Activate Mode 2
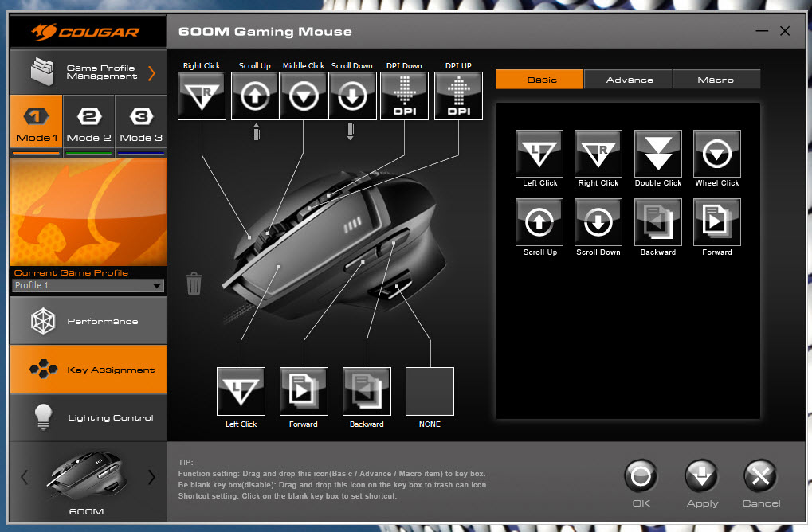The image size is (812, 532). click(x=89, y=123)
